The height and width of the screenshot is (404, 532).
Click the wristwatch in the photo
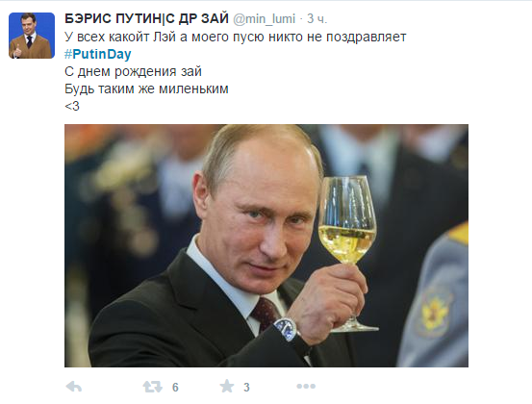click(286, 329)
